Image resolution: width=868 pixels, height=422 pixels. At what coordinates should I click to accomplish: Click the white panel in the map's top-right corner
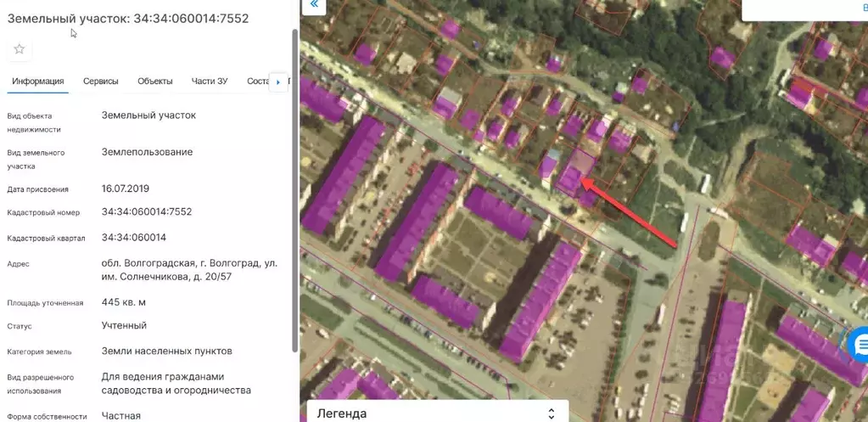pyautogui.click(x=804, y=9)
